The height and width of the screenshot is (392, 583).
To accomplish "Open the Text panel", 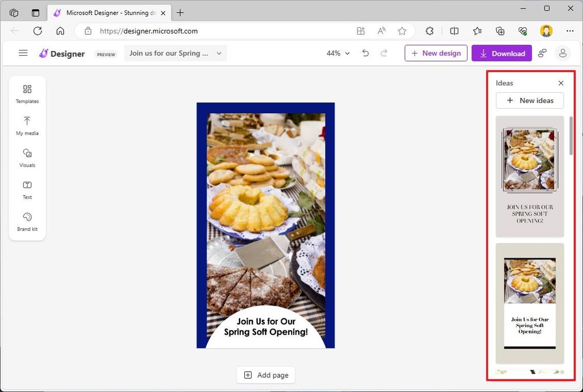I will point(27,190).
